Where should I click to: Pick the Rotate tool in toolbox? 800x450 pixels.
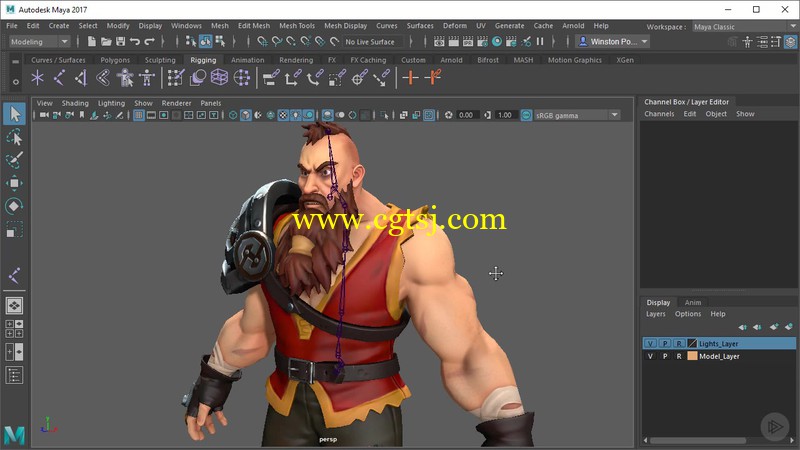pos(14,206)
